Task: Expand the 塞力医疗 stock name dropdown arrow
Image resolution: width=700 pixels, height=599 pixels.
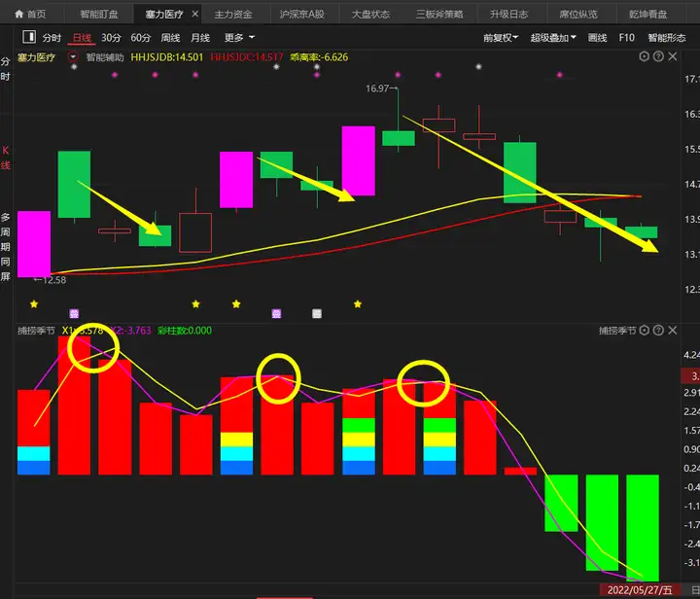Action: pos(73,57)
